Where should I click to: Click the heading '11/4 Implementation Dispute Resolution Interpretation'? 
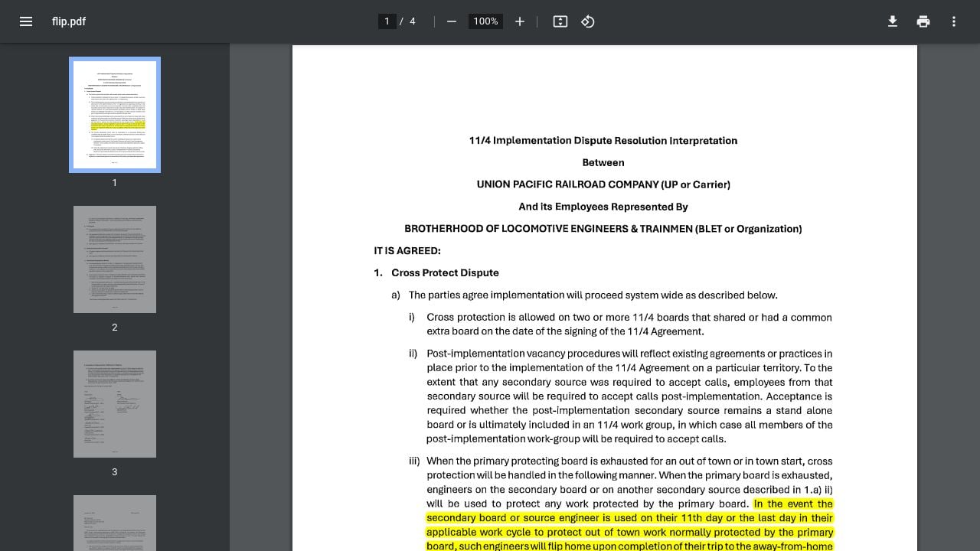pos(603,141)
